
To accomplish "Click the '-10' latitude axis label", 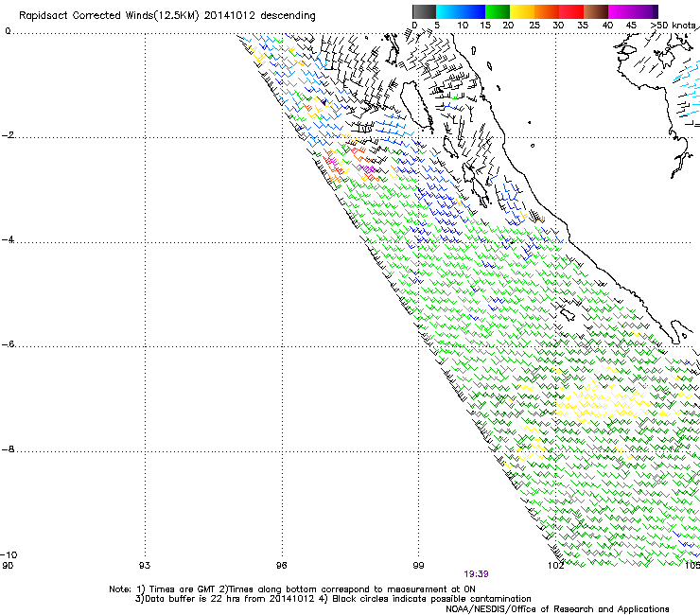I will [9, 554].
